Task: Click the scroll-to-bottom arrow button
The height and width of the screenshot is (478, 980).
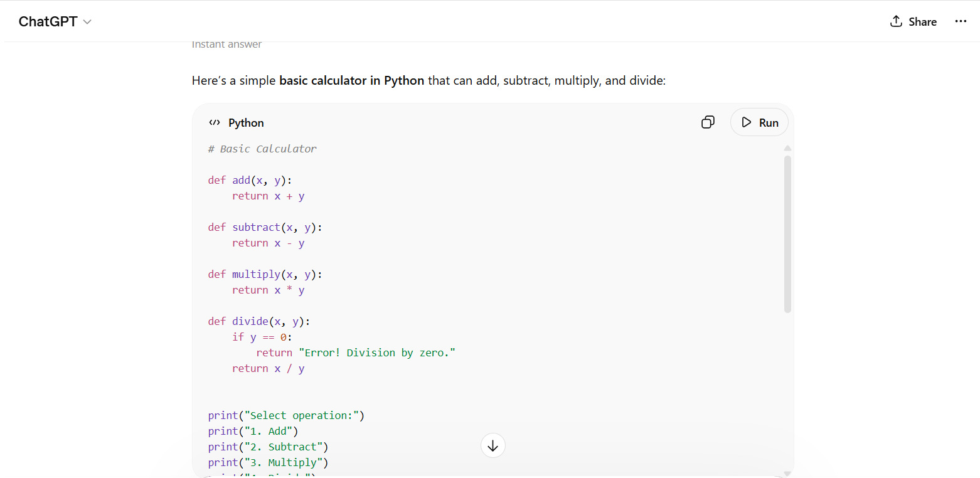Action: pyautogui.click(x=493, y=446)
